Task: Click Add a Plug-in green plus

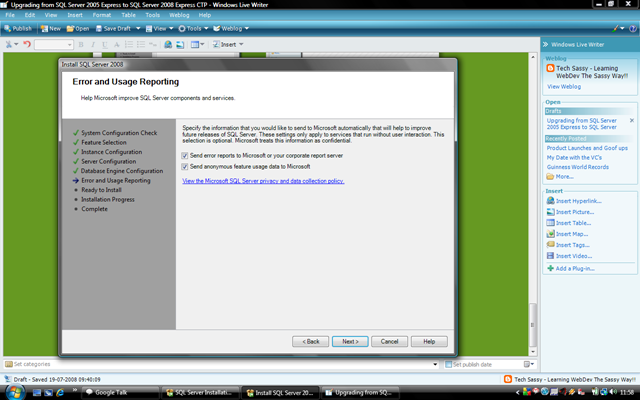Action: [x=550, y=268]
